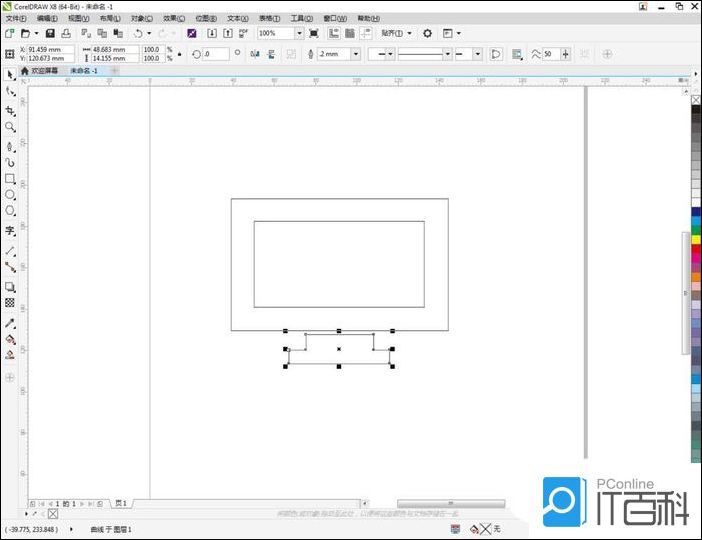702x540 pixels.
Task: Select the Zoom magnifier tool
Action: [10, 127]
